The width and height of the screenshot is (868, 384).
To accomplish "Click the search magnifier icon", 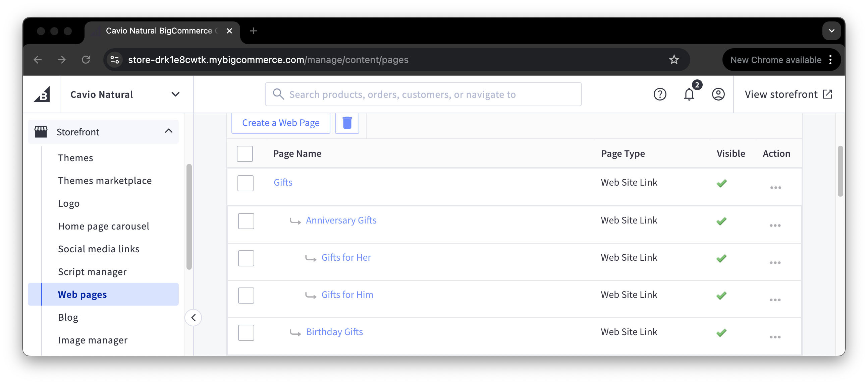I will click(278, 94).
